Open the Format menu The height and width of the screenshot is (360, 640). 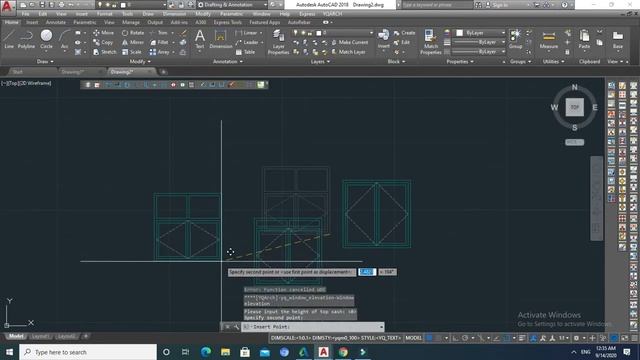point(104,14)
